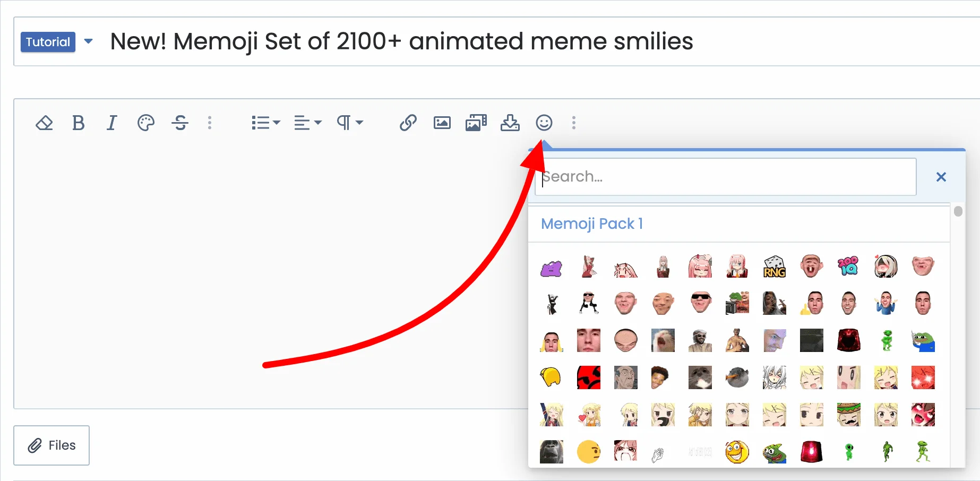This screenshot has height=481, width=980.
Task: Insert the yellow crewmate-shaped smilie
Action: click(x=552, y=377)
